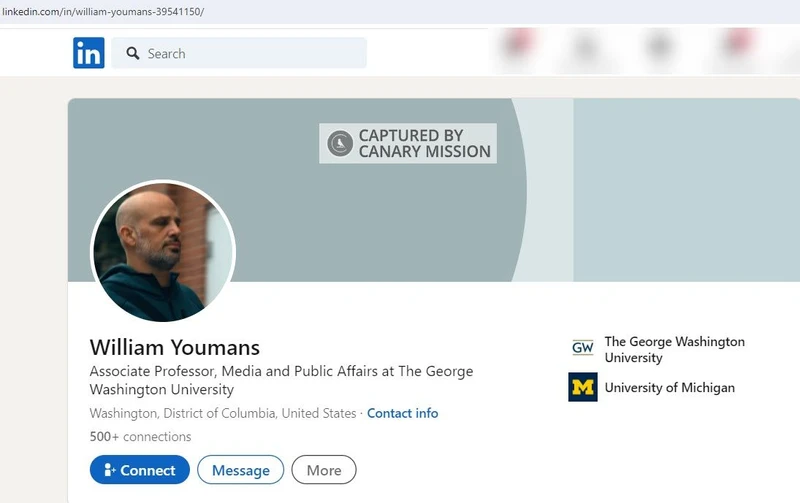Click the Connect button

[140, 470]
